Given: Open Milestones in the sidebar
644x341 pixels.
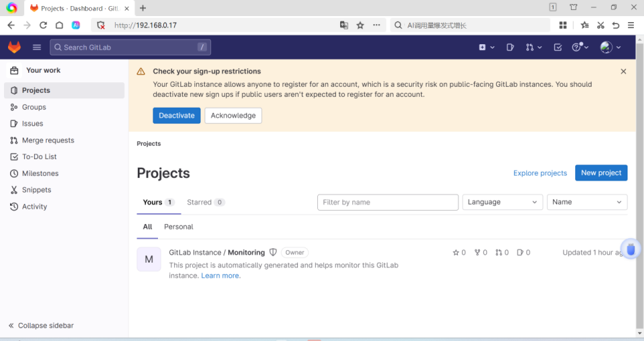Looking at the screenshot, I should click(x=64, y=174).
